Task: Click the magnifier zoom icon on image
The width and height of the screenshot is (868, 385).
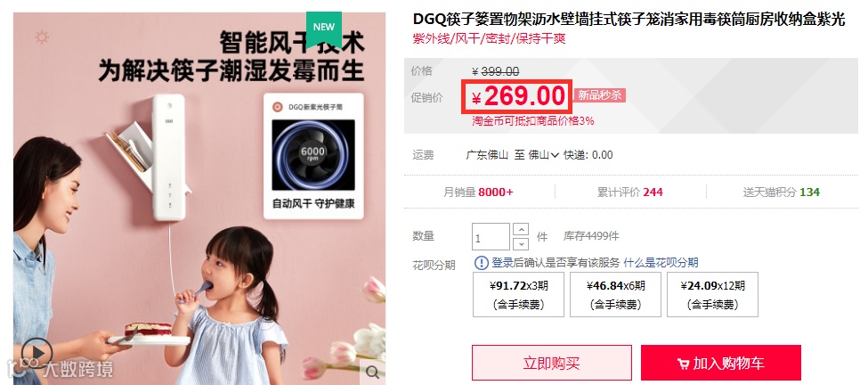Action: click(372, 372)
